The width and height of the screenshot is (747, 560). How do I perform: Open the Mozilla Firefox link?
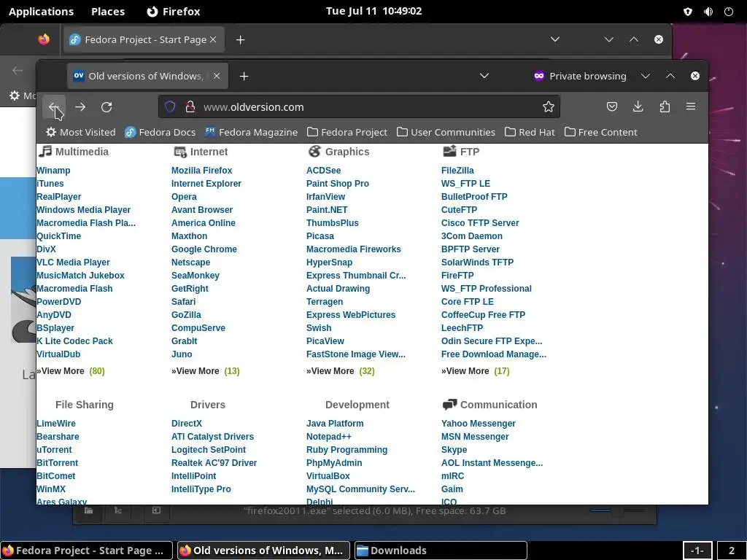click(x=201, y=171)
